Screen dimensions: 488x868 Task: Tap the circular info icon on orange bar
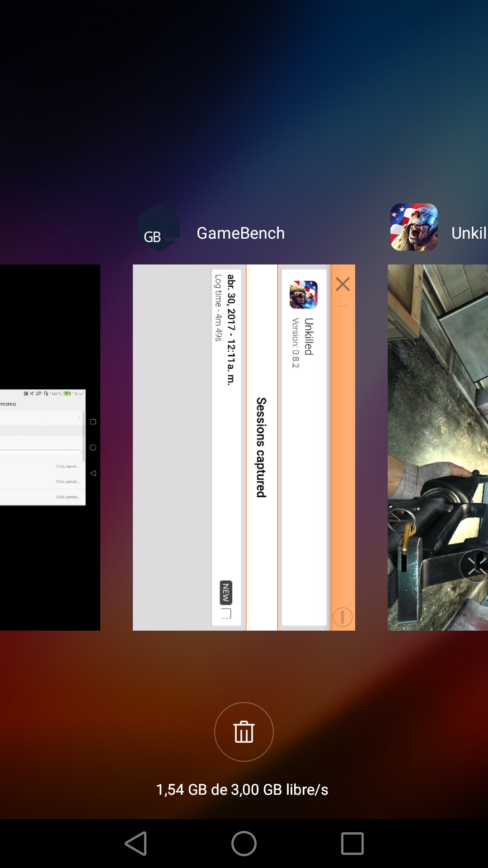pos(343,617)
